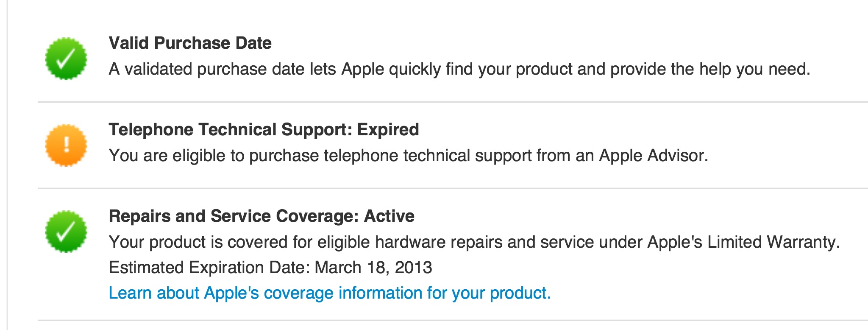
Task: Open Learn about Apple's coverage information link
Action: (329, 293)
